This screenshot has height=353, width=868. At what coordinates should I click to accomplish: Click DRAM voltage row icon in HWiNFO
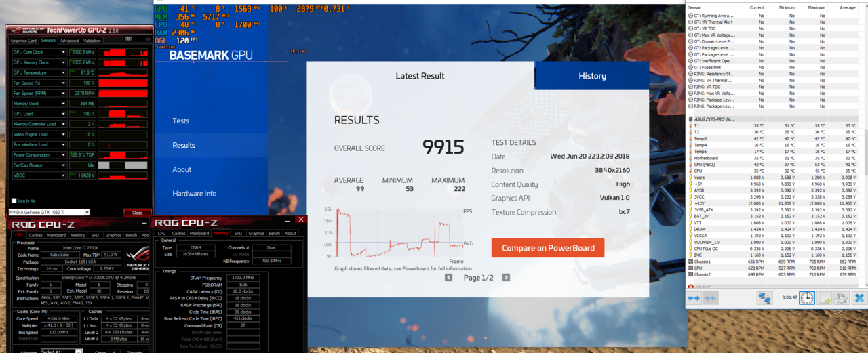690,229
